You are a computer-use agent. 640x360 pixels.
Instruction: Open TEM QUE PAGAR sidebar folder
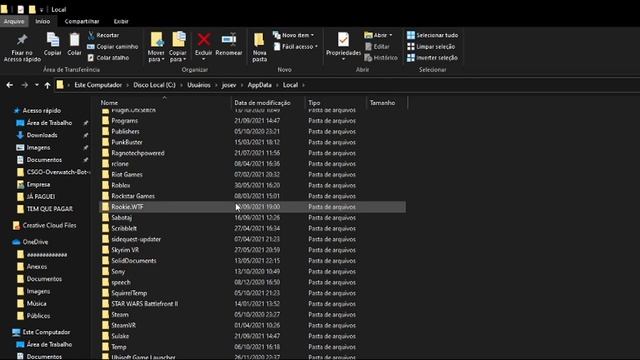50,209
